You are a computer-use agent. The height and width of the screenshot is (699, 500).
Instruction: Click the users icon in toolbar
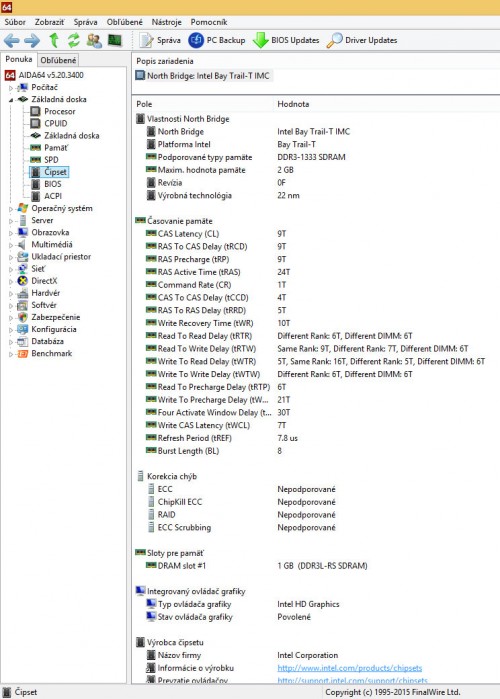tap(94, 40)
